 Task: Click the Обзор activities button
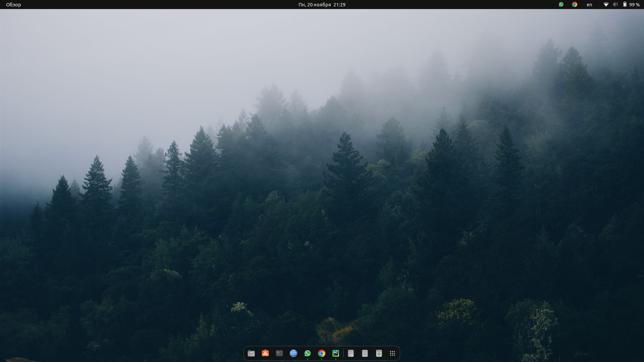coord(13,5)
